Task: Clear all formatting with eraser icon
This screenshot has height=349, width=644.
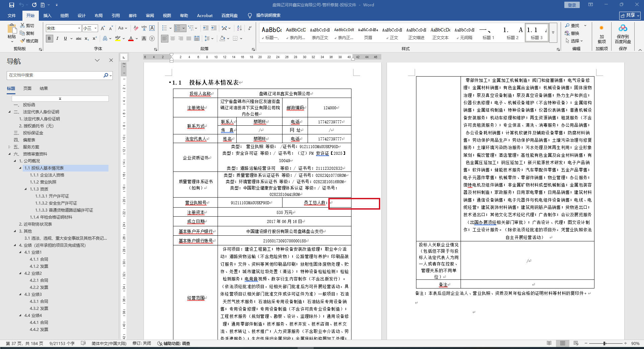Action: point(136,28)
